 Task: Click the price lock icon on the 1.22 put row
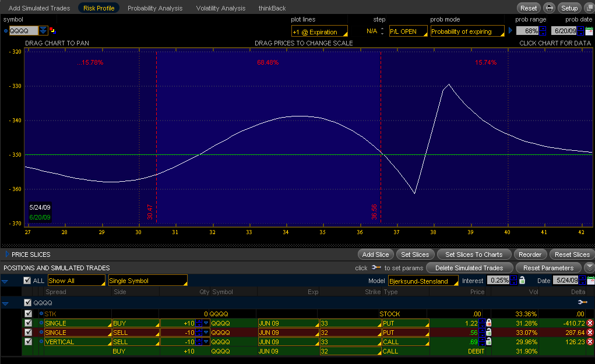pos(488,323)
